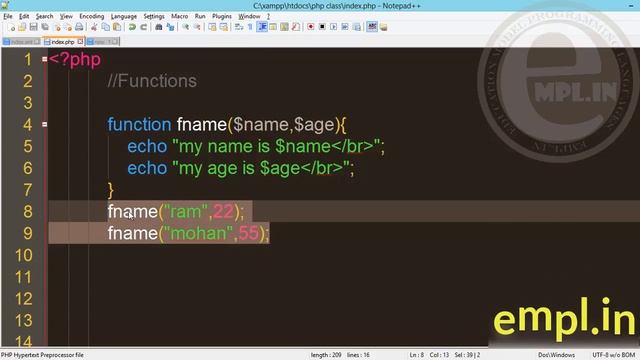This screenshot has height=360, width=640.
Task: Click the "ram" argument on line 8
Action: [x=186, y=211]
